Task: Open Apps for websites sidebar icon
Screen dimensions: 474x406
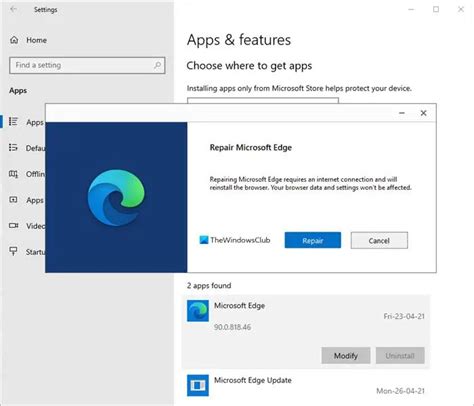Action: 13,200
